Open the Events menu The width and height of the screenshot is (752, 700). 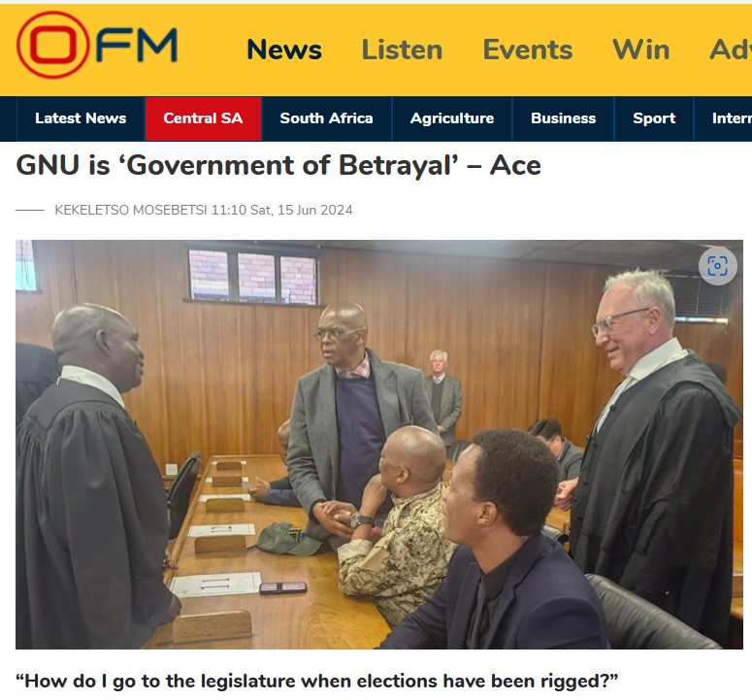pos(528,50)
